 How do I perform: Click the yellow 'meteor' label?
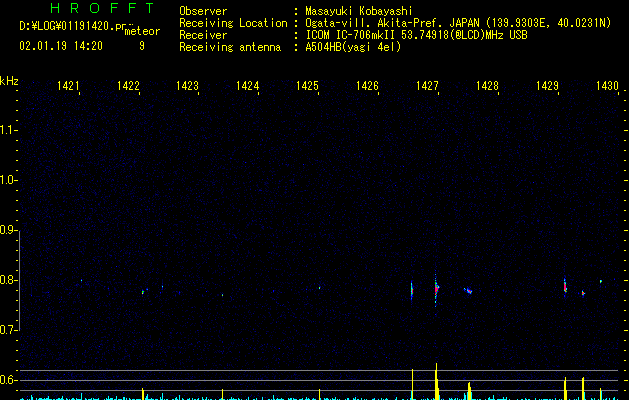point(142,31)
